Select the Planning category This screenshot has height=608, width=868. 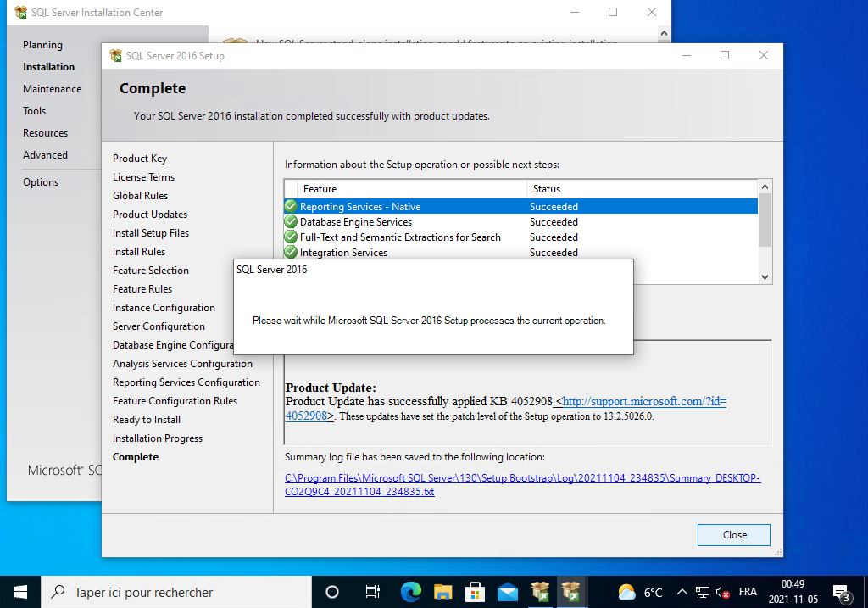tap(42, 45)
